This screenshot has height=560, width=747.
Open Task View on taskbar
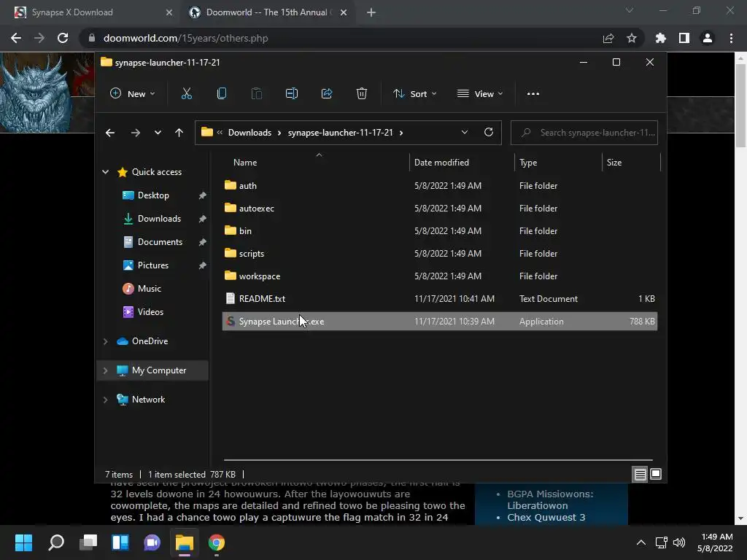(88, 542)
